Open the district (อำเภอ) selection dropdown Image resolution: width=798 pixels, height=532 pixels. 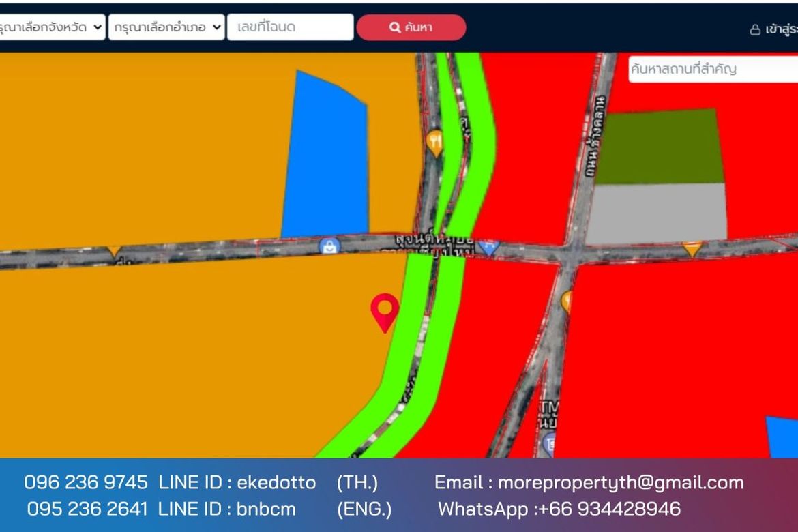pos(166,27)
